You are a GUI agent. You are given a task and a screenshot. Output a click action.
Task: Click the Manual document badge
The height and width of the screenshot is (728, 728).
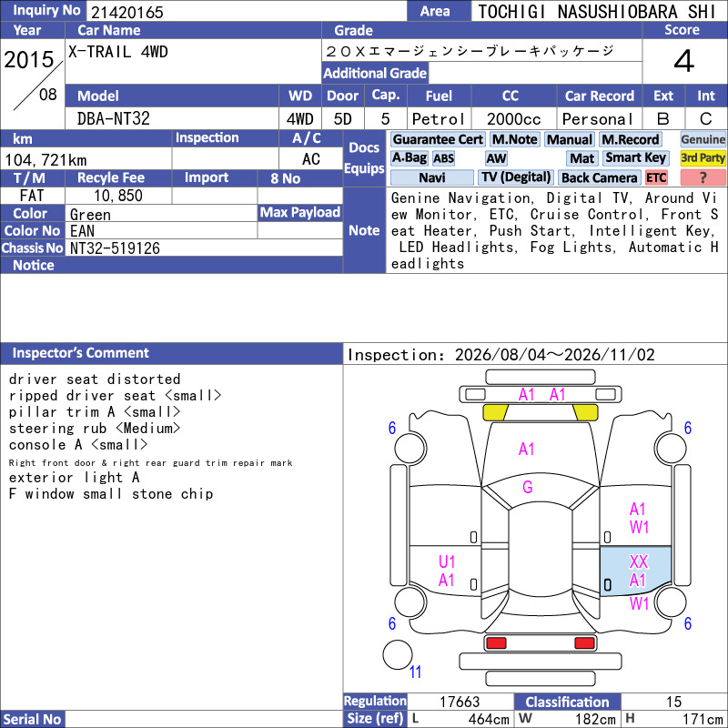click(570, 139)
